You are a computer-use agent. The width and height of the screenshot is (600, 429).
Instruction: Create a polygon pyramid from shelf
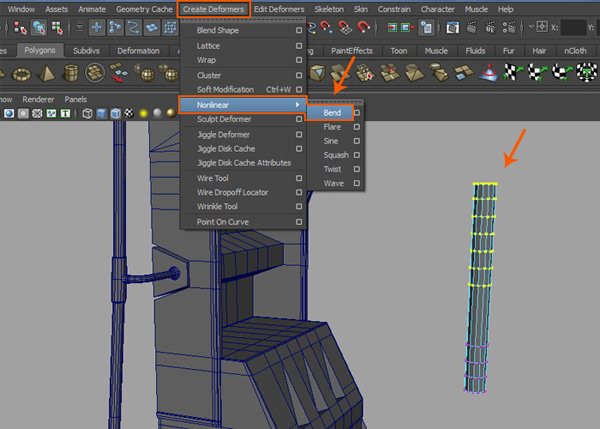(x=46, y=73)
